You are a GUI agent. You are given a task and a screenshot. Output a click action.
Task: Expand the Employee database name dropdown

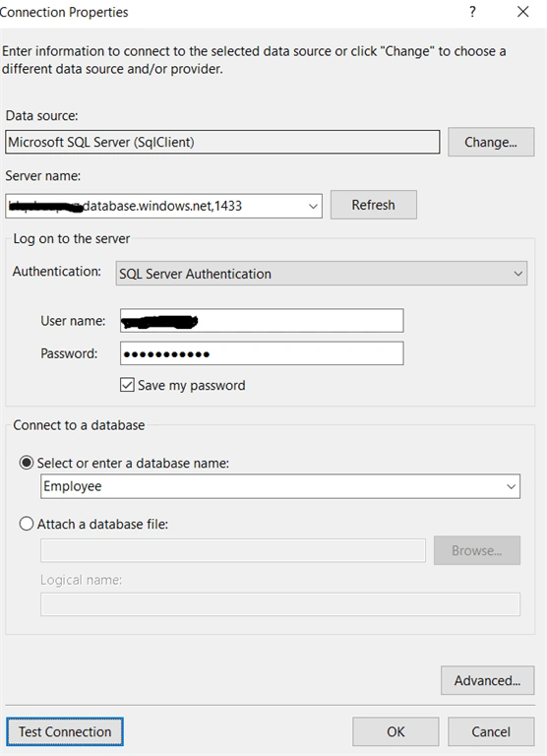click(x=511, y=486)
